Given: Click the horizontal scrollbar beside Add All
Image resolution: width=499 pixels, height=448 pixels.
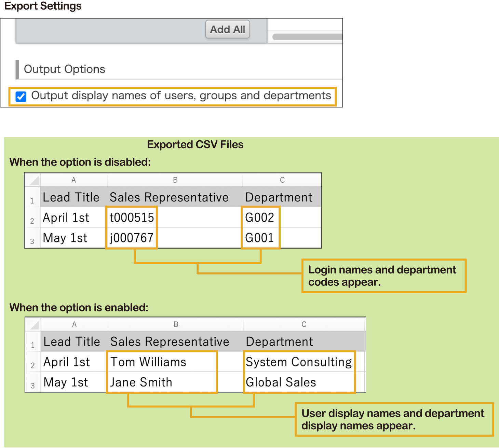Looking at the screenshot, I should (307, 37).
